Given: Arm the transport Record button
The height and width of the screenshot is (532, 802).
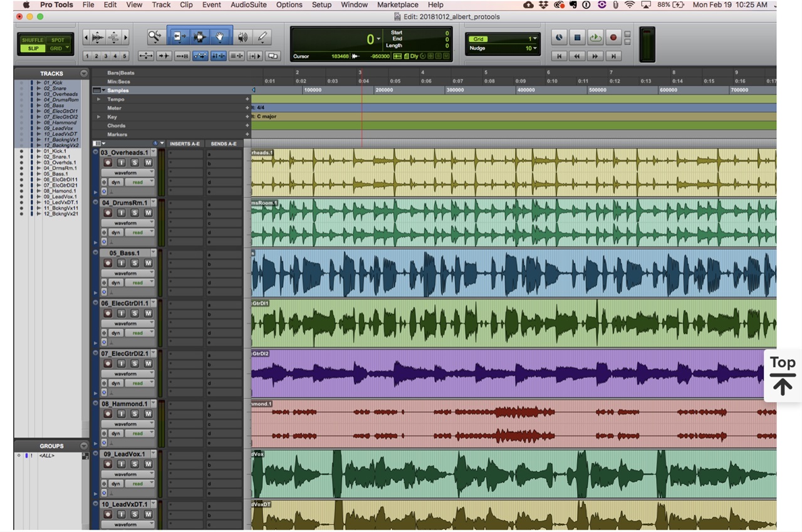Looking at the screenshot, I should (x=613, y=38).
